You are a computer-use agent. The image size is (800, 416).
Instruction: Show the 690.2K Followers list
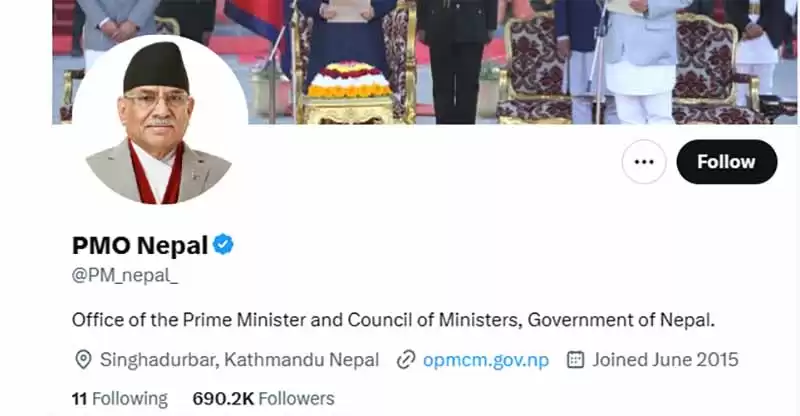pyautogui.click(x=263, y=398)
